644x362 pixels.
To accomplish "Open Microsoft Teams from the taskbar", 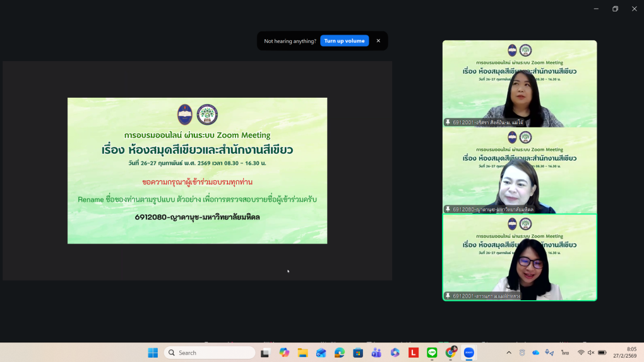I will point(376,353).
